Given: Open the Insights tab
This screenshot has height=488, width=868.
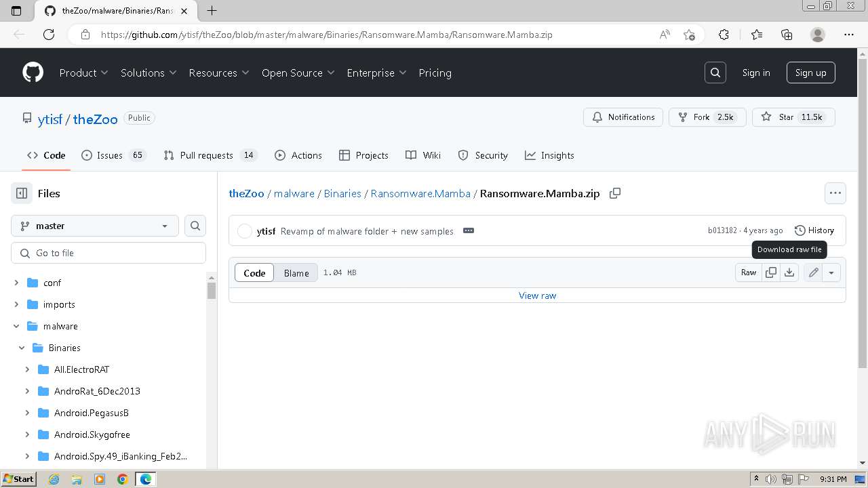Looking at the screenshot, I should tap(549, 155).
